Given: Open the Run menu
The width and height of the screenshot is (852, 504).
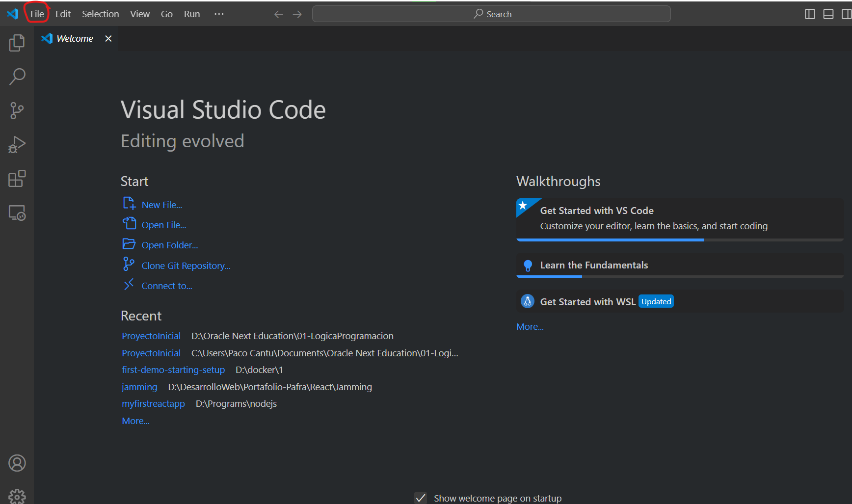Looking at the screenshot, I should [192, 14].
